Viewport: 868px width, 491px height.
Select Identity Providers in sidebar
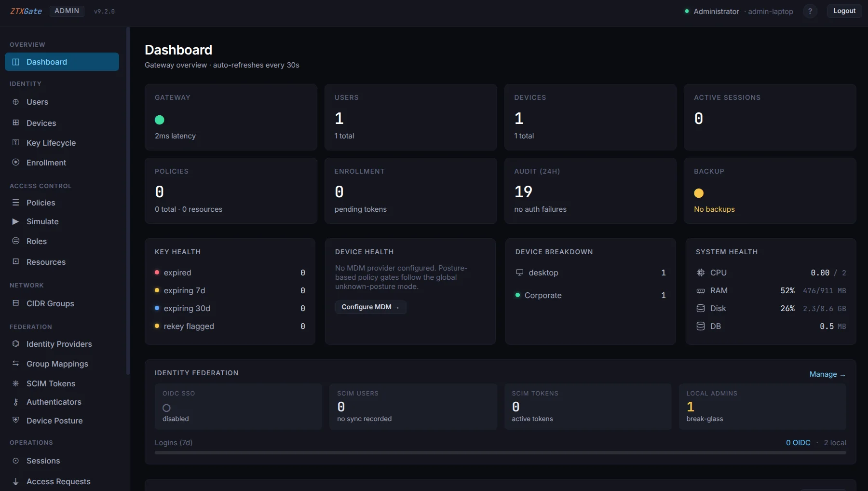point(62,344)
